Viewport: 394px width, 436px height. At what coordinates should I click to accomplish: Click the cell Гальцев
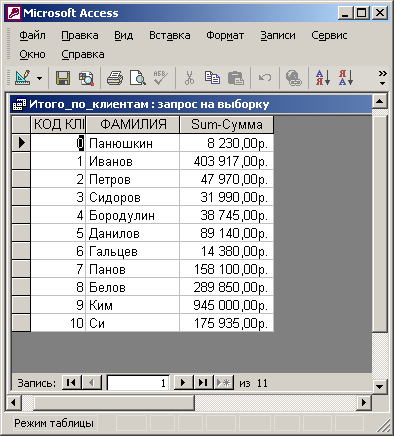(133, 251)
